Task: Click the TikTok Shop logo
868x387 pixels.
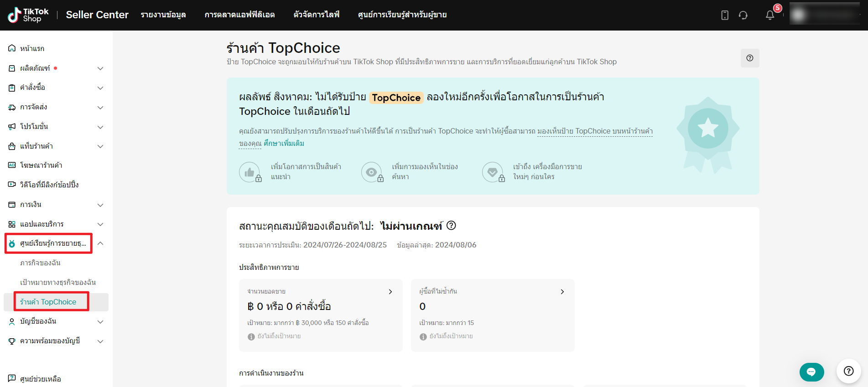Action: point(28,15)
